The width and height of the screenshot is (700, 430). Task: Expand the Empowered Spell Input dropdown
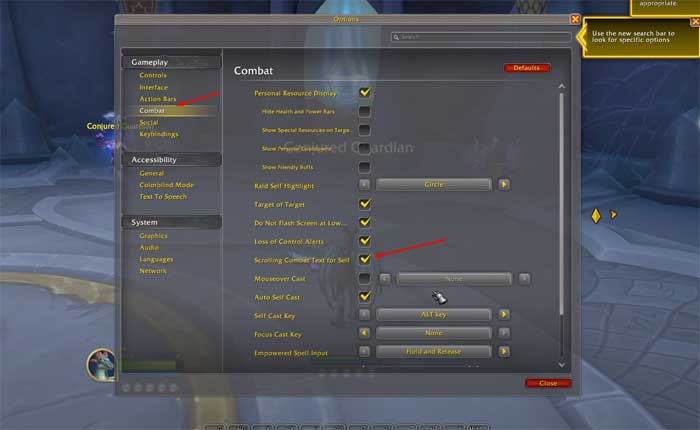pos(433,351)
